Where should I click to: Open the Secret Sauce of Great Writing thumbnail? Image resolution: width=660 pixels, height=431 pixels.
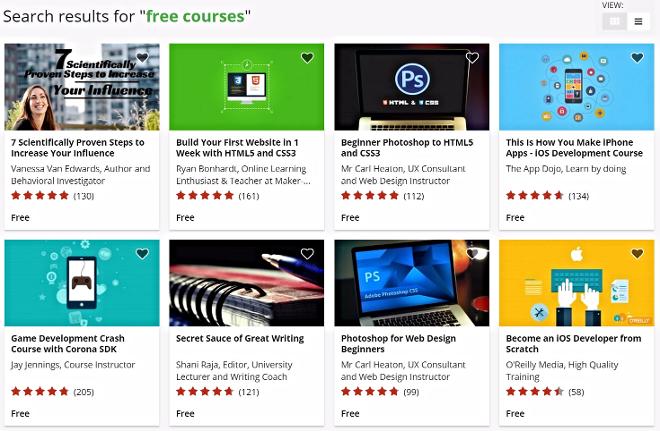click(x=247, y=283)
